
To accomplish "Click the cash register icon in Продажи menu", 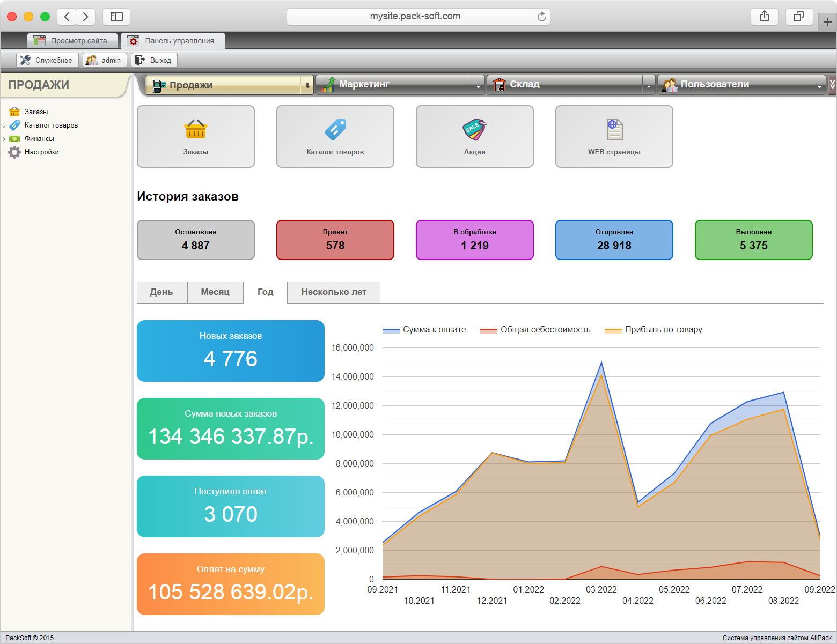I will coord(159,85).
